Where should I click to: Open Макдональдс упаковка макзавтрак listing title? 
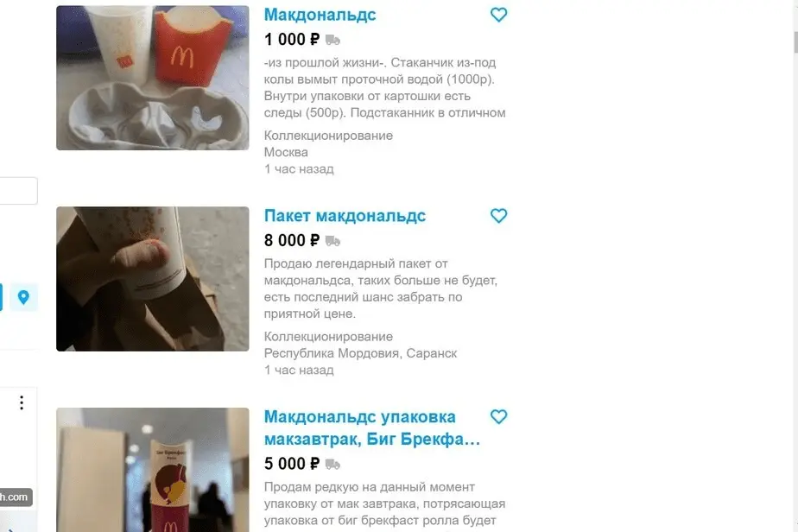(372, 427)
